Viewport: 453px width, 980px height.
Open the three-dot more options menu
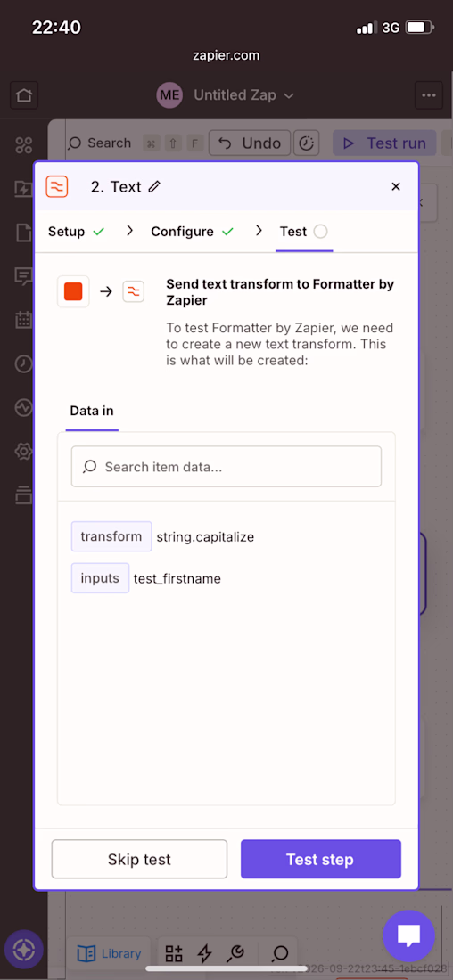tap(429, 95)
